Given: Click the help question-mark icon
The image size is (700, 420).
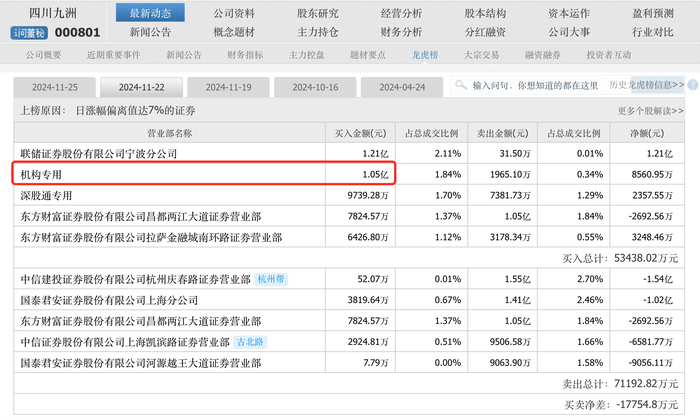Looking at the screenshot, I should coord(693,85).
